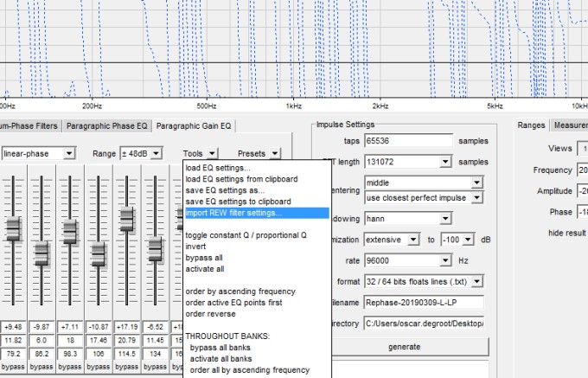The image size is (588, 378).
Task: Open the extensive optimization dropdown
Action: coord(413,240)
